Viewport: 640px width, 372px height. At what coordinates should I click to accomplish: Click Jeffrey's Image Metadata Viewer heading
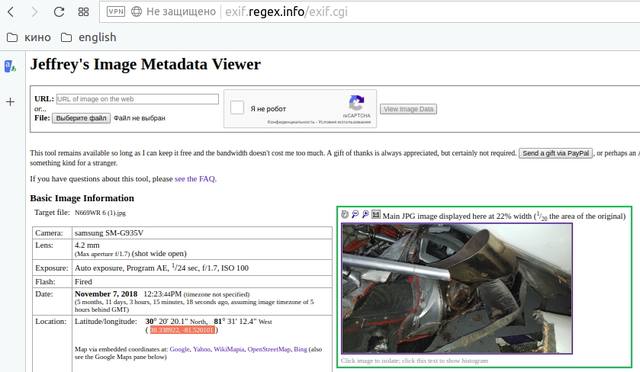click(x=145, y=64)
